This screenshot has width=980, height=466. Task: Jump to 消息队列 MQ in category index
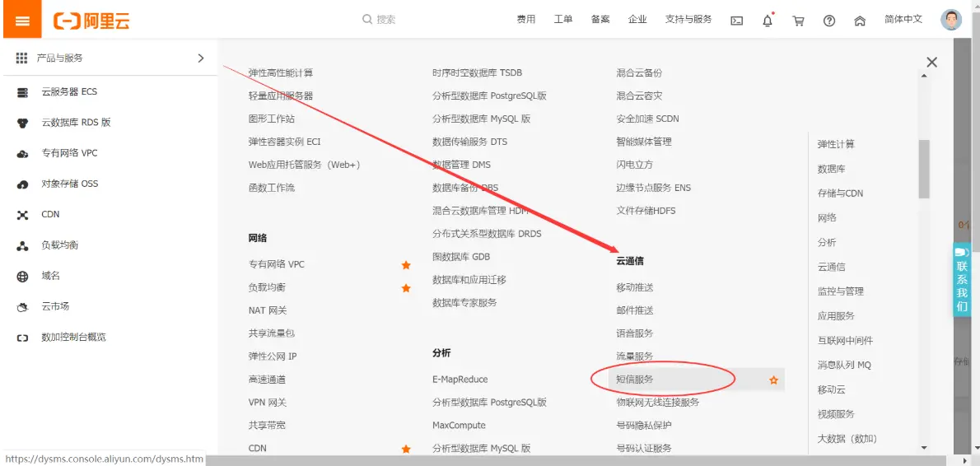pyautogui.click(x=844, y=365)
